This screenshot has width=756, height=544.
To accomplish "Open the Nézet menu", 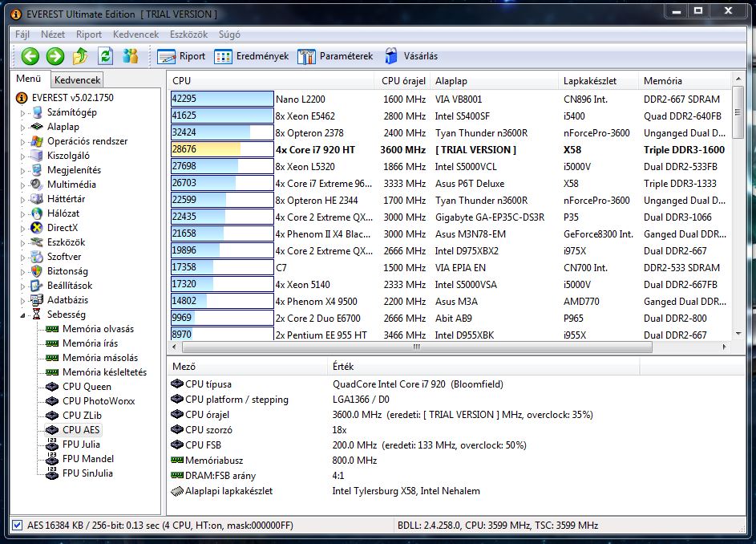I will click(53, 35).
